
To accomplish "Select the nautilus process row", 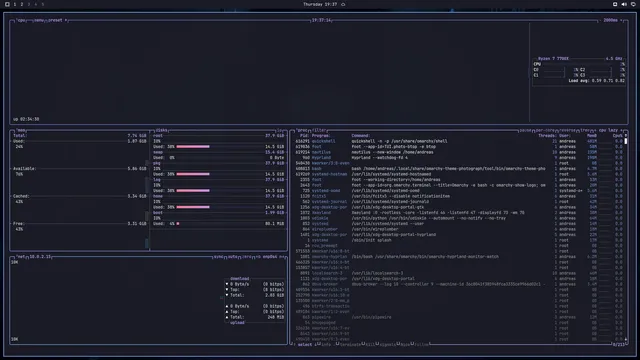I will click(459, 152).
